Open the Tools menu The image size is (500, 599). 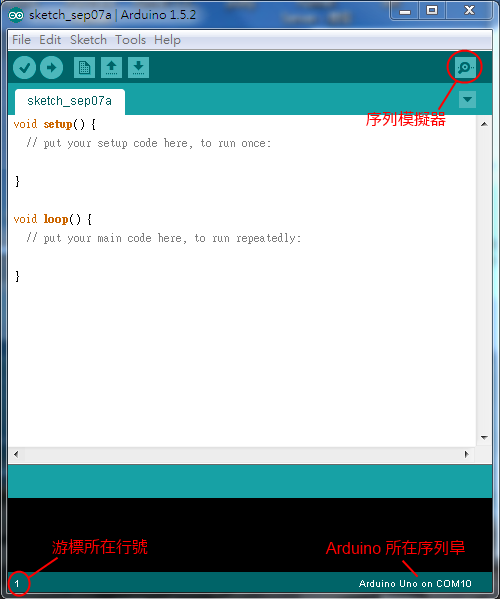point(131,40)
